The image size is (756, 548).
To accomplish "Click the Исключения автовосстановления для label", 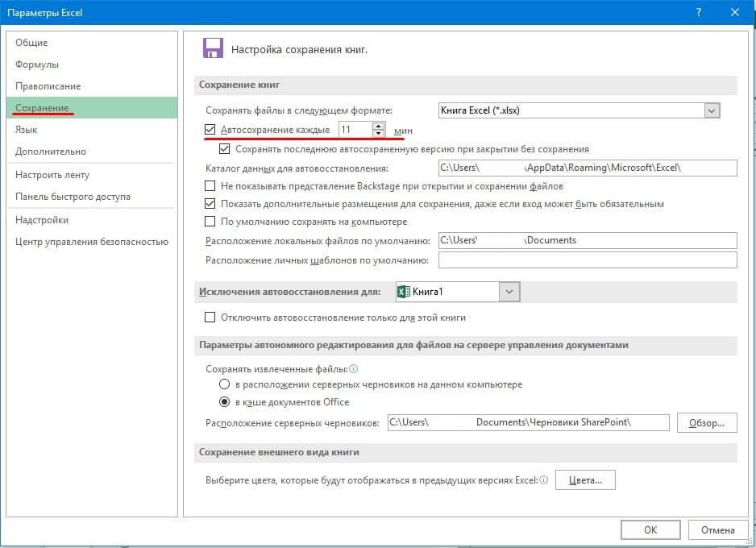I will (x=290, y=292).
